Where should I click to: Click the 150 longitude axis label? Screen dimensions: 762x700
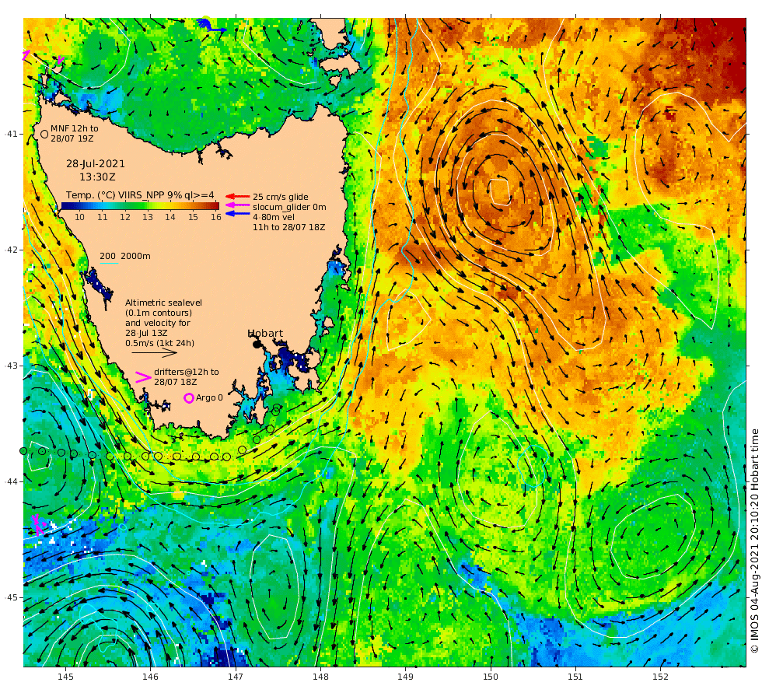tap(491, 676)
